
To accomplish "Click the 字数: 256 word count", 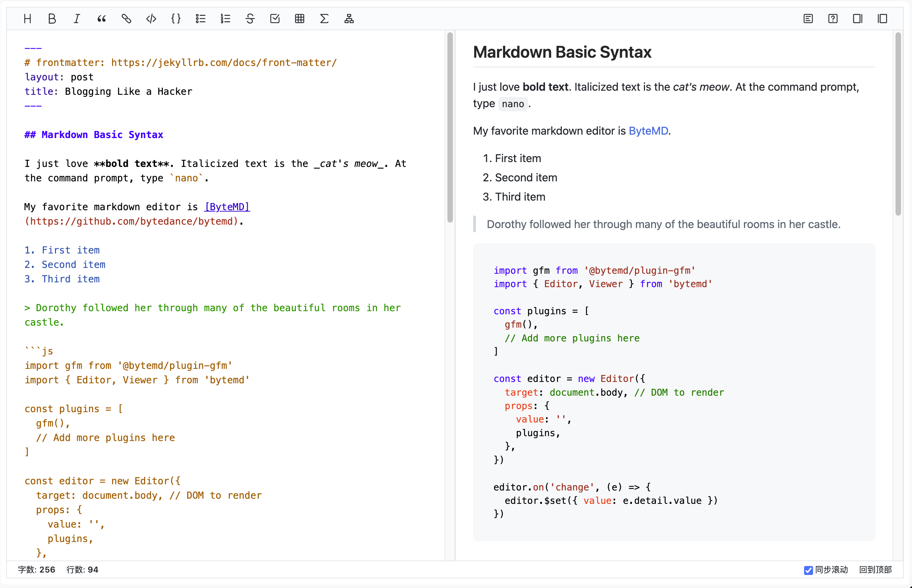I will click(x=37, y=570).
